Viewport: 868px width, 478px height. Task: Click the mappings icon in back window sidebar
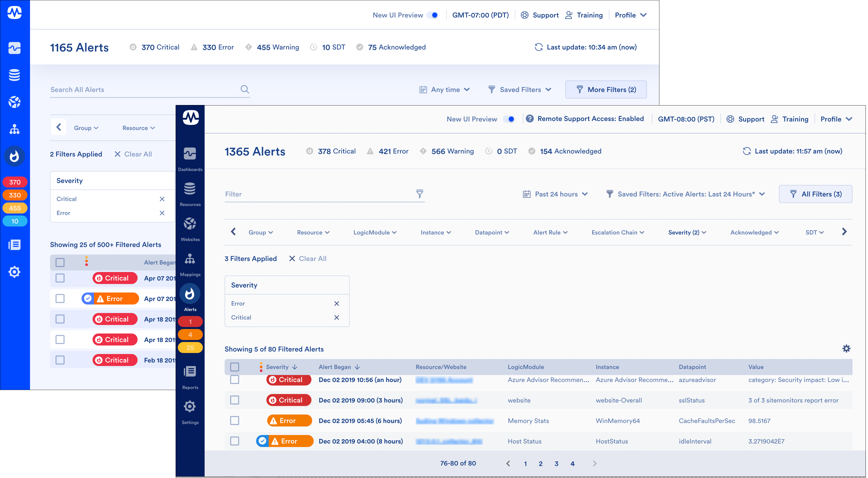tap(15, 129)
